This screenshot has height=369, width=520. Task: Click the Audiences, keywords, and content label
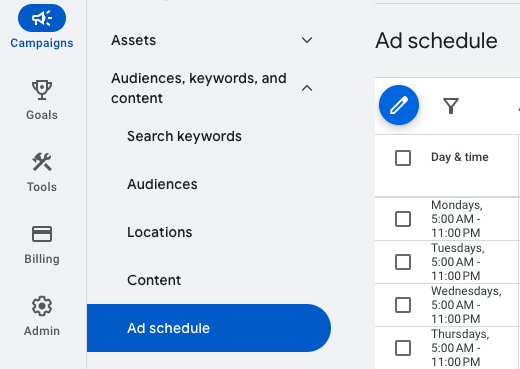199,88
